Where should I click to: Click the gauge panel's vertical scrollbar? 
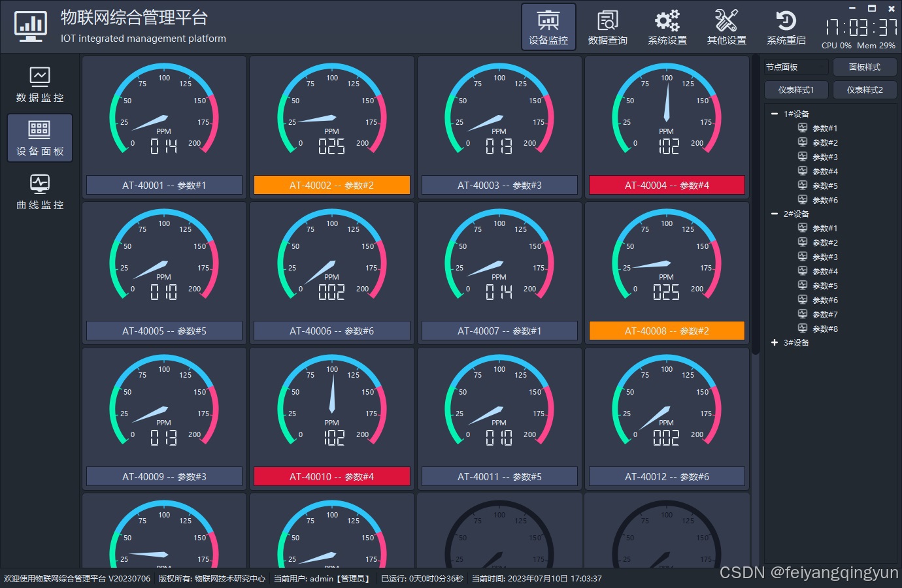(x=756, y=206)
